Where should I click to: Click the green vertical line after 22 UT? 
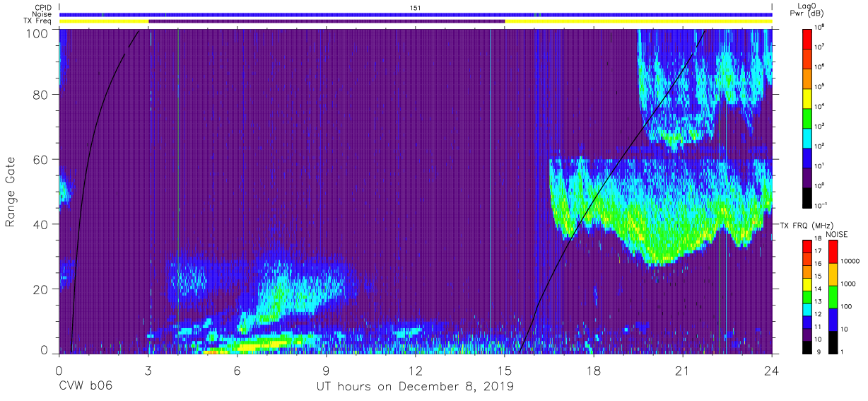coord(720,191)
